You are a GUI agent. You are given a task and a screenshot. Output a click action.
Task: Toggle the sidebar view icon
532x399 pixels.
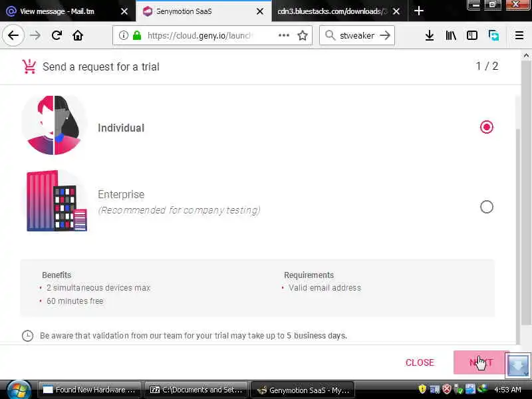[x=472, y=35]
